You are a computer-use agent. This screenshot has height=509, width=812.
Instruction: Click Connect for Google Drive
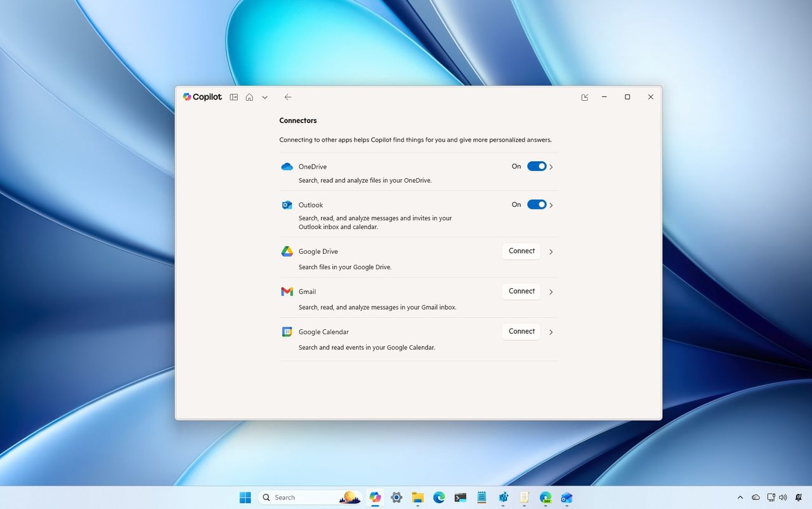pyautogui.click(x=521, y=251)
